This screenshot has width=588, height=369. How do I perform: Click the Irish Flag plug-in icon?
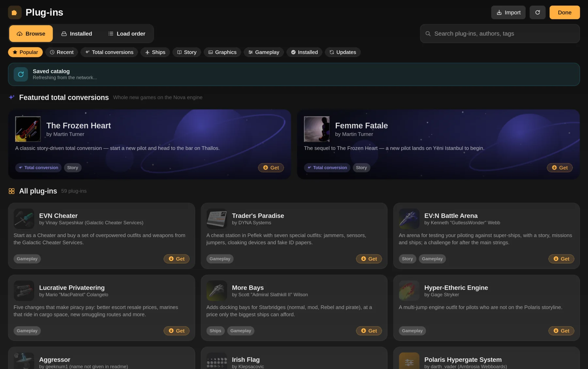[217, 361]
